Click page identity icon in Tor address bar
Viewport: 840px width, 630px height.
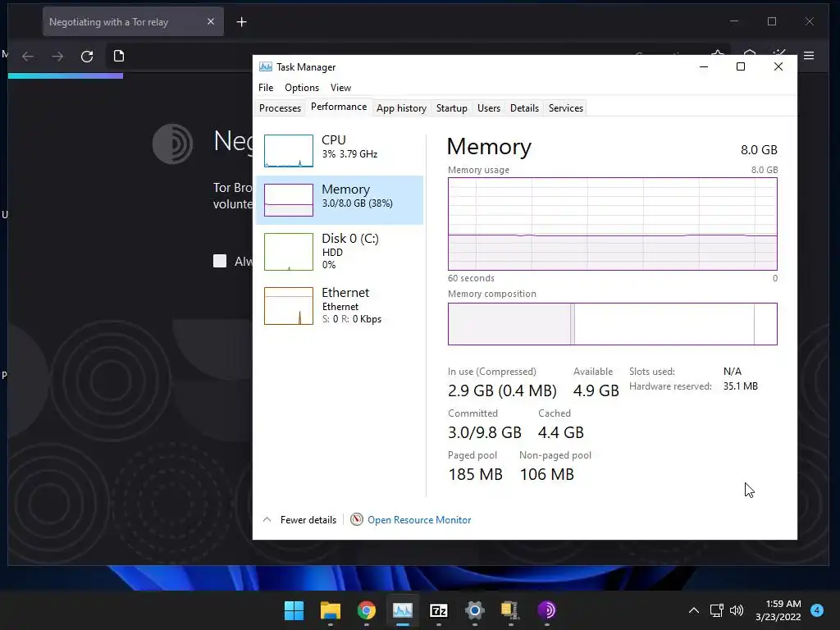point(119,57)
